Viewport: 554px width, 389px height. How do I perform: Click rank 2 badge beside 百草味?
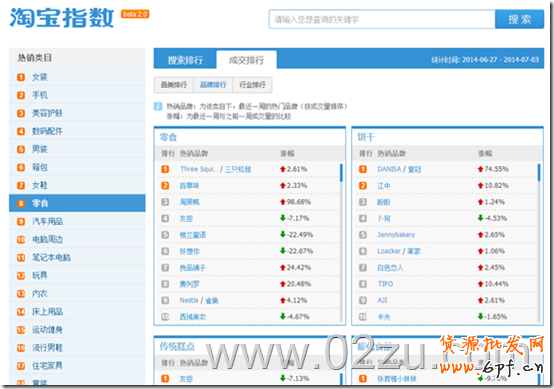pyautogui.click(x=165, y=185)
